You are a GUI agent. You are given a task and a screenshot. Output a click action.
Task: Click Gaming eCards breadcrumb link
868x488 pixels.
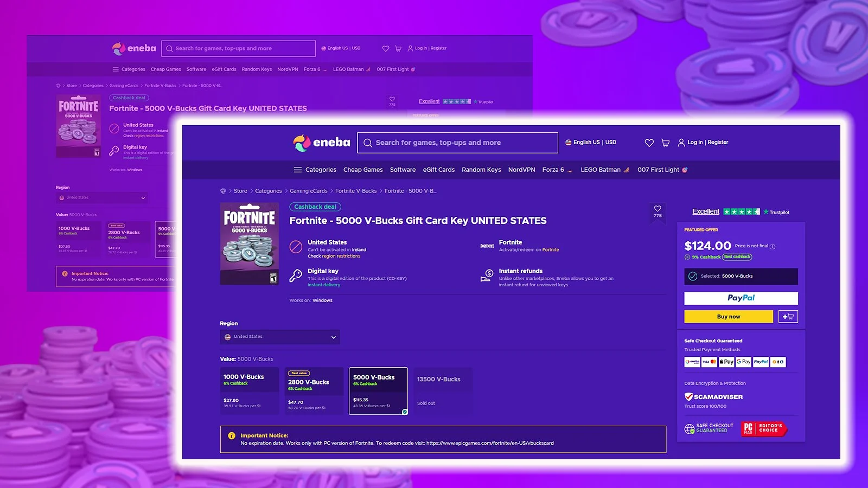tap(308, 191)
